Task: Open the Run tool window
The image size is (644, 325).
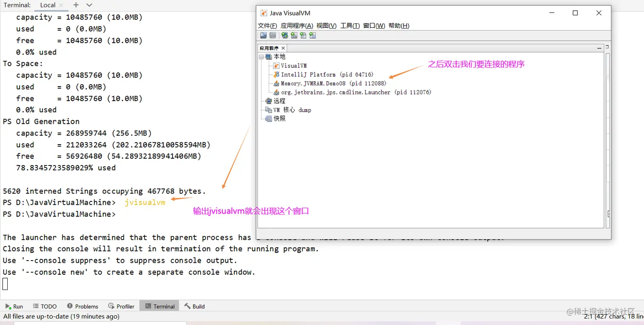Action: pyautogui.click(x=14, y=306)
